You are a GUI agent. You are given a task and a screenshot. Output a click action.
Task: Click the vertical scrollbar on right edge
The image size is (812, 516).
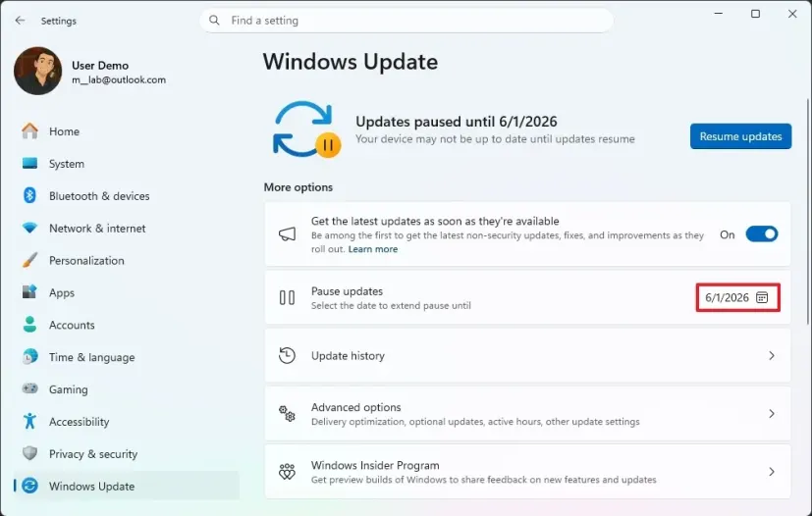click(807, 212)
